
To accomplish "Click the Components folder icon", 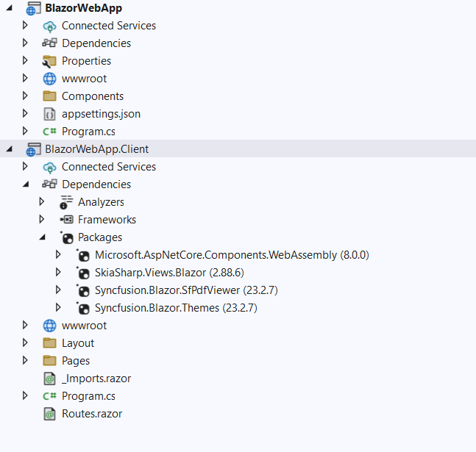I will pyautogui.click(x=49, y=96).
